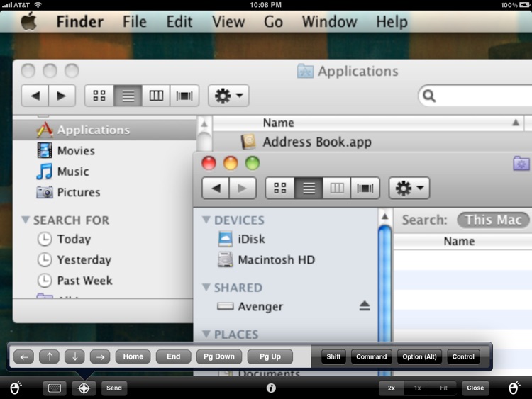Open the Applications window action gear menu

pyautogui.click(x=228, y=96)
